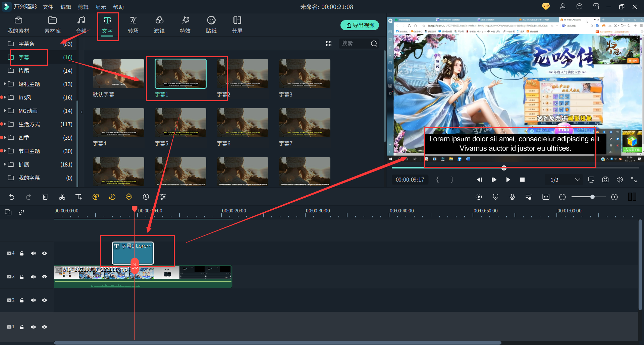Open the voiceover microphone recorder

click(x=512, y=197)
